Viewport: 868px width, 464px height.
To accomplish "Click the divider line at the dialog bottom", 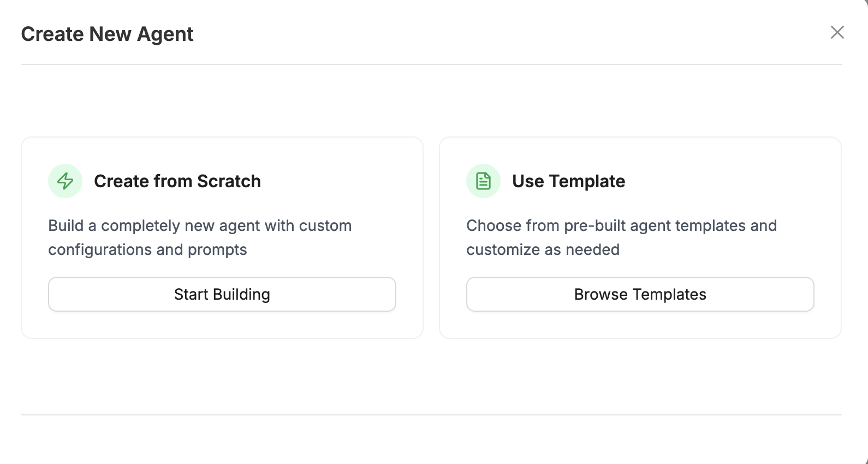I will (431, 415).
